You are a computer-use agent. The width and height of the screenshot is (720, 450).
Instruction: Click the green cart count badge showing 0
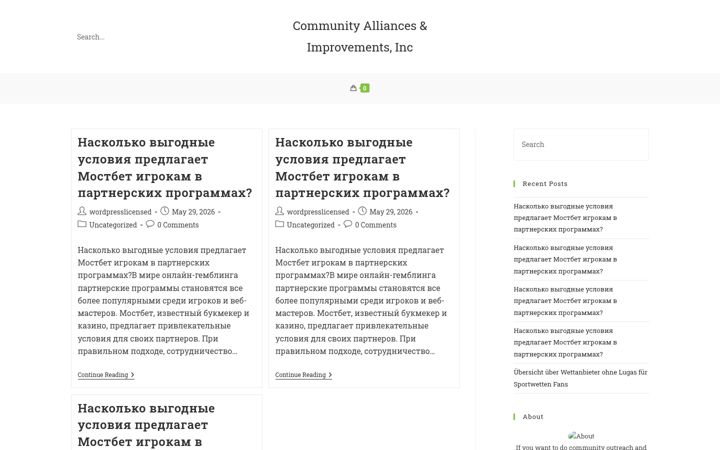365,88
